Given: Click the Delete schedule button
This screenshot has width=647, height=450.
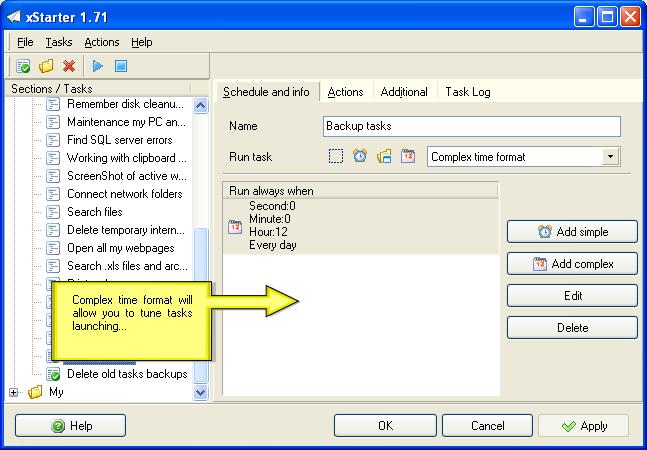Looking at the screenshot, I should tap(572, 328).
